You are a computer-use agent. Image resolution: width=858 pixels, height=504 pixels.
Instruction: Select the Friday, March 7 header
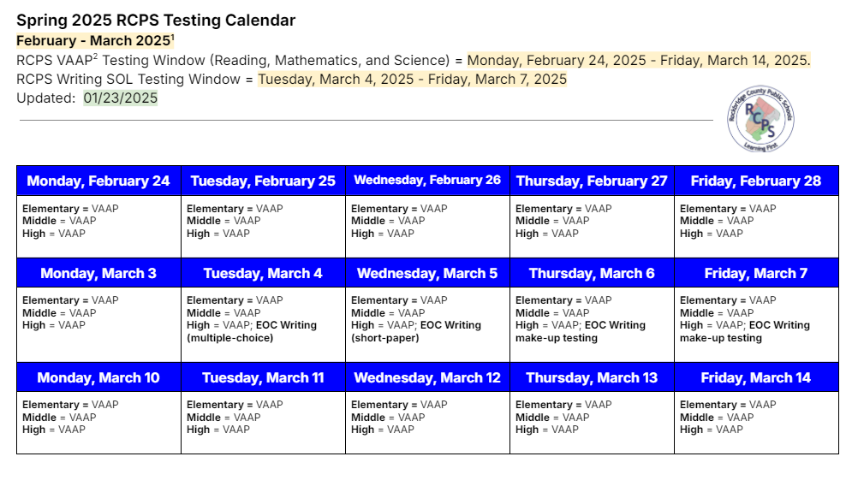coord(756,273)
